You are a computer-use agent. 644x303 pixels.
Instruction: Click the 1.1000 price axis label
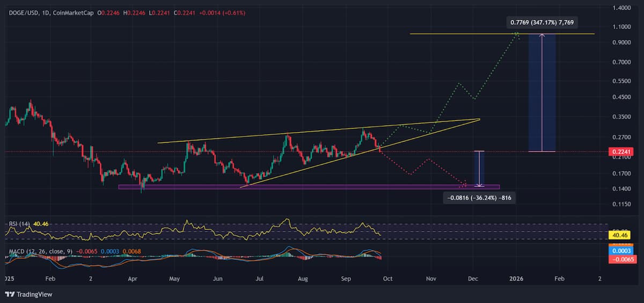pos(620,26)
